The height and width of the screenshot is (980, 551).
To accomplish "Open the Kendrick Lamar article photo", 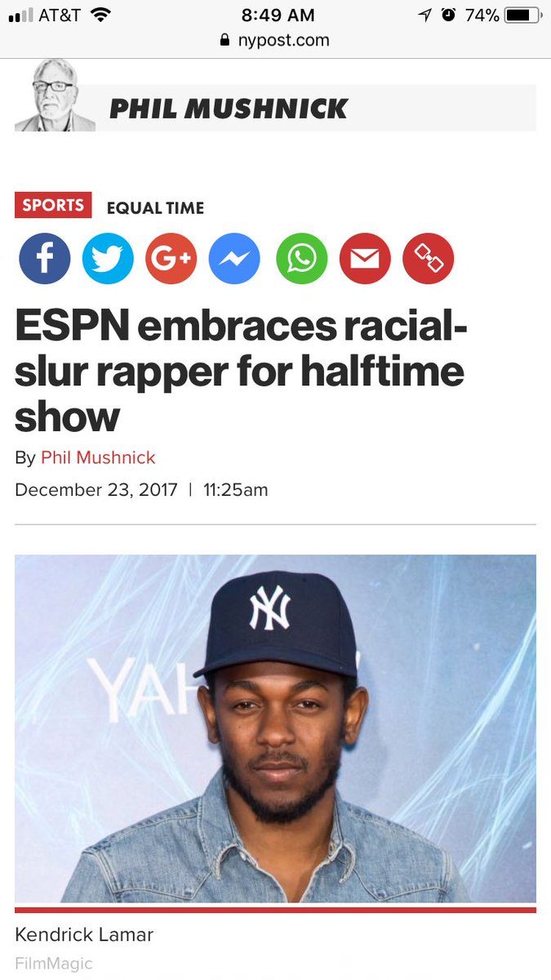I will tap(275, 728).
